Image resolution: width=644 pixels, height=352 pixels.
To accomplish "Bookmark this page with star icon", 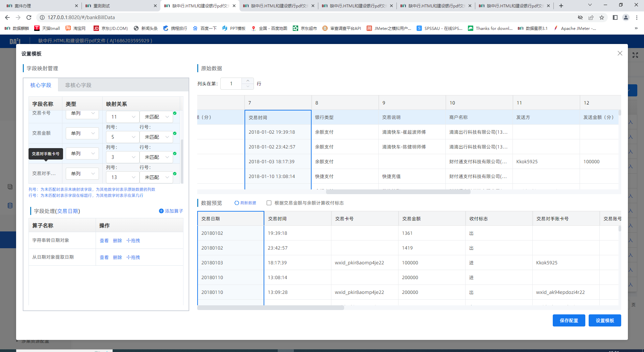I will pyautogui.click(x=602, y=17).
